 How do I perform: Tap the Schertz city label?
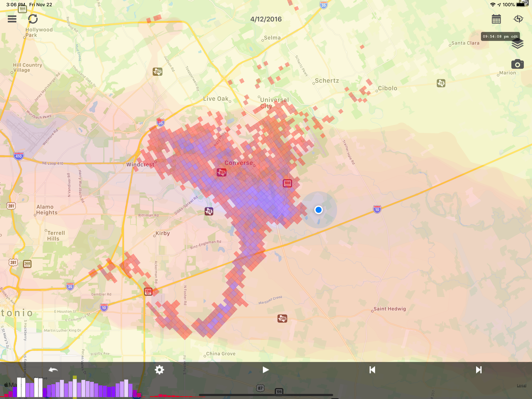pyautogui.click(x=327, y=81)
